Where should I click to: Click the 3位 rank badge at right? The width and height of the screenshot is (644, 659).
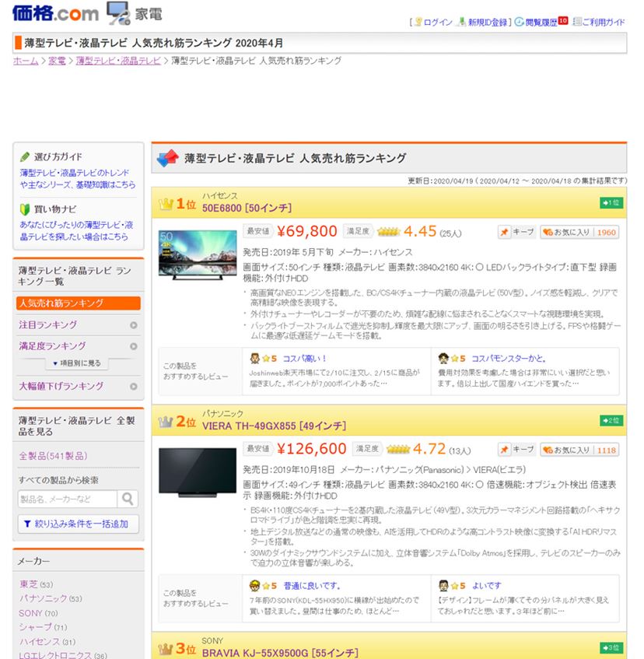point(611,647)
